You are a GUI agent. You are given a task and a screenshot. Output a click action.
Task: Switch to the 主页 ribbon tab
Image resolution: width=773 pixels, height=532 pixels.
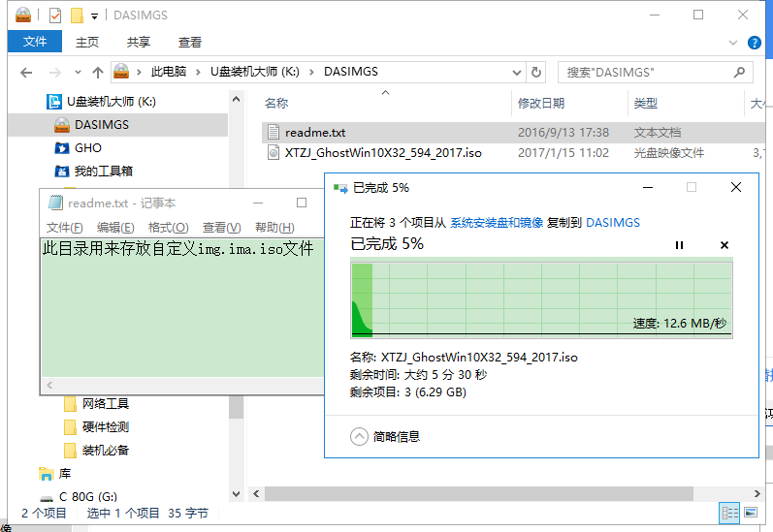coord(87,43)
